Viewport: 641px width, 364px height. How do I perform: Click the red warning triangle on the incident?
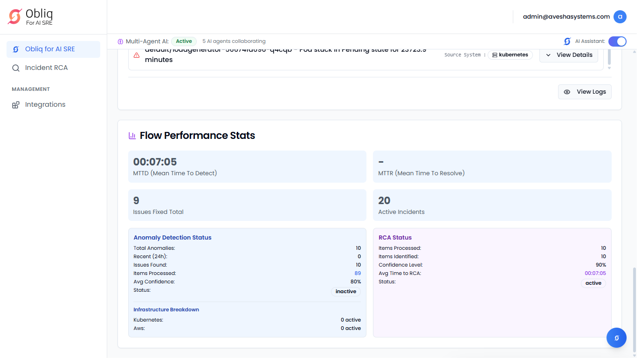click(x=137, y=55)
